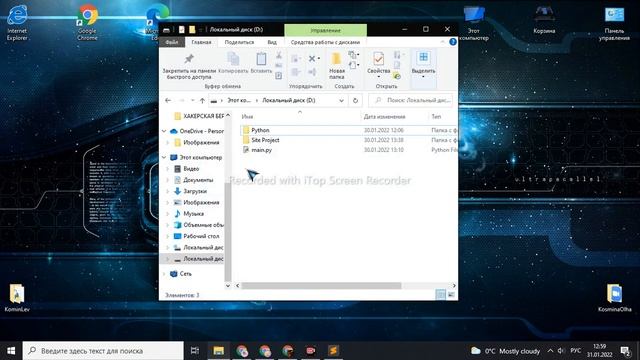Click the Delete X icon in the ribbon
The height and width of the screenshot is (360, 640).
312,59
